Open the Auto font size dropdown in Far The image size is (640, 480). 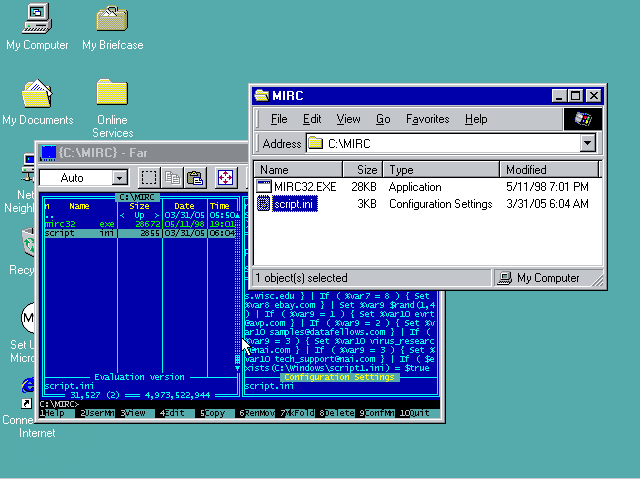coord(120,178)
